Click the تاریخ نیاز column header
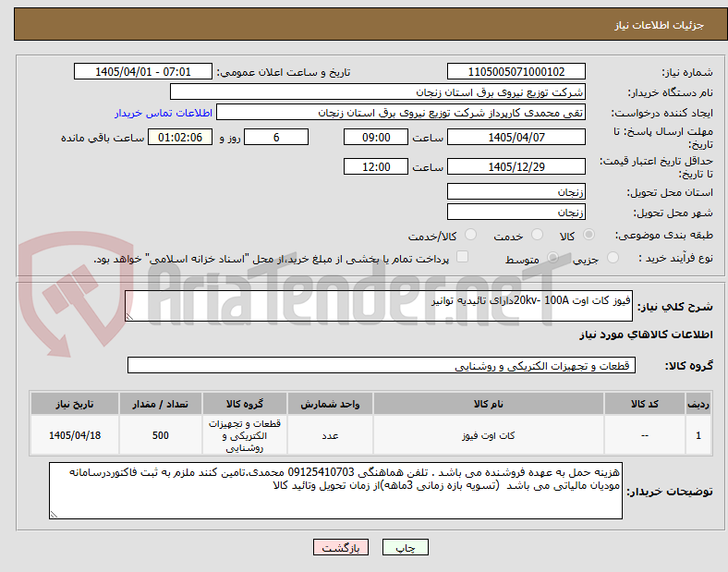Viewport: 728px width, 572px height. point(75,404)
